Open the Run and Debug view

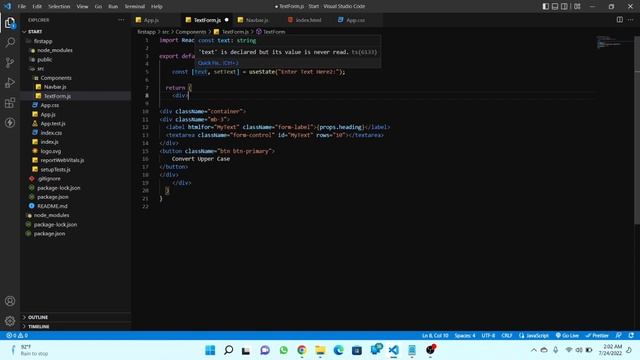(10, 82)
